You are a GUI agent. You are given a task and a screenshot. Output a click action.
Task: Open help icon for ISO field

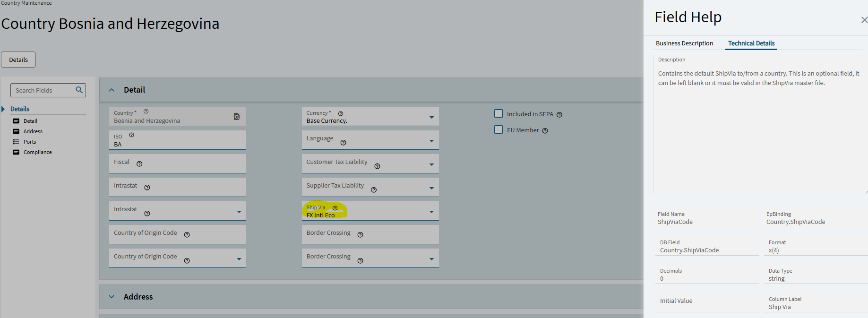tap(132, 135)
